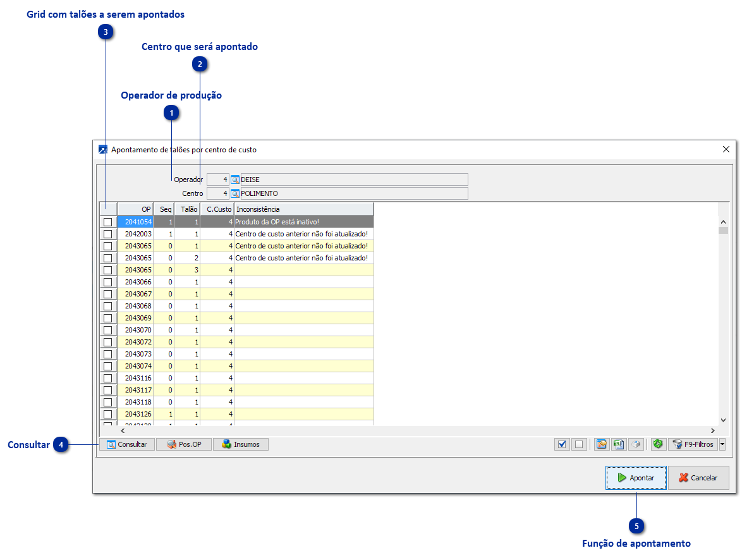The height and width of the screenshot is (560, 742).
Task: Check the box for OP 2041054
Action: pyautogui.click(x=108, y=222)
